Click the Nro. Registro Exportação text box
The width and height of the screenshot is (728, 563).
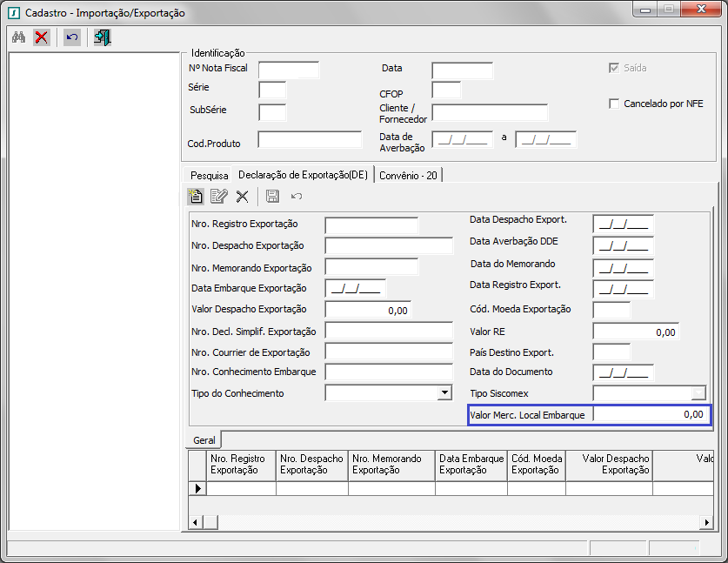pyautogui.click(x=371, y=225)
